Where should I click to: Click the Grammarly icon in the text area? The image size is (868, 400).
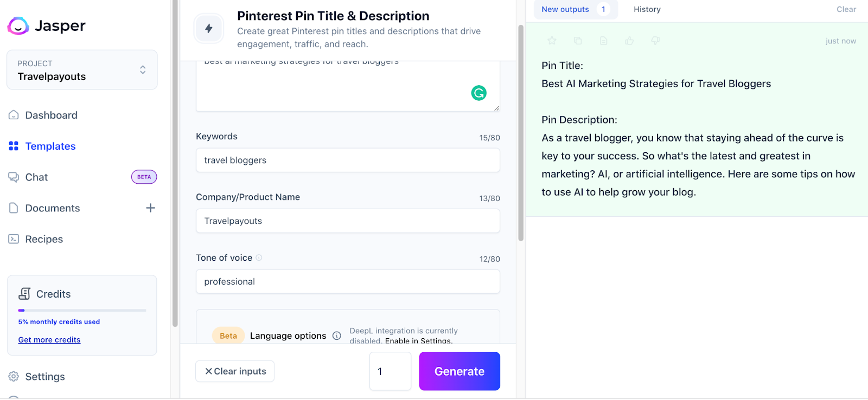[478, 93]
